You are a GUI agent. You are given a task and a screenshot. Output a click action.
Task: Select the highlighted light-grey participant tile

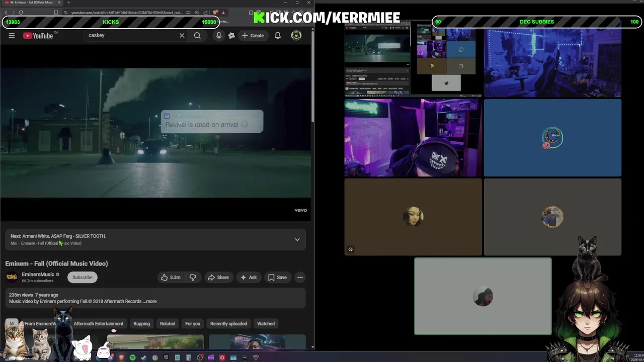483,296
